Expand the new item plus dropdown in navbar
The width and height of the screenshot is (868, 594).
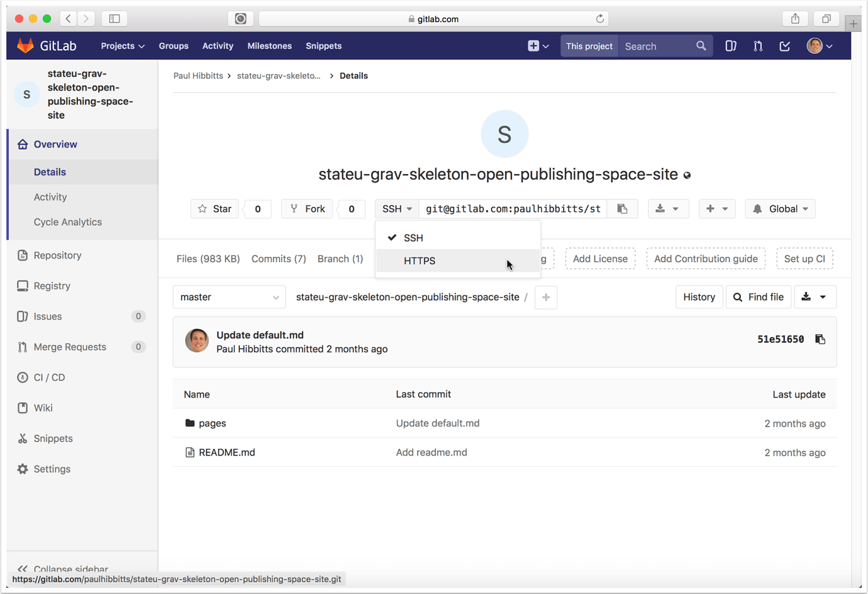point(538,45)
